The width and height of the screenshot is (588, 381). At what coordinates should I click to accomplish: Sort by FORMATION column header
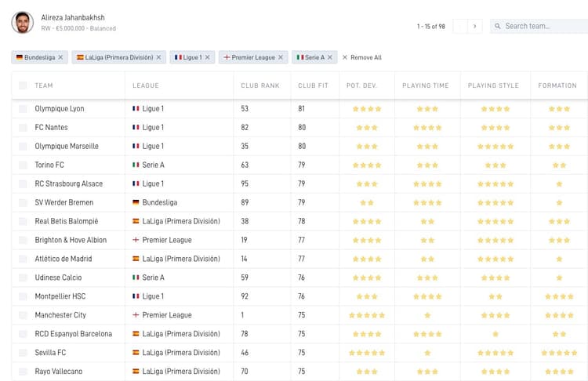point(557,85)
